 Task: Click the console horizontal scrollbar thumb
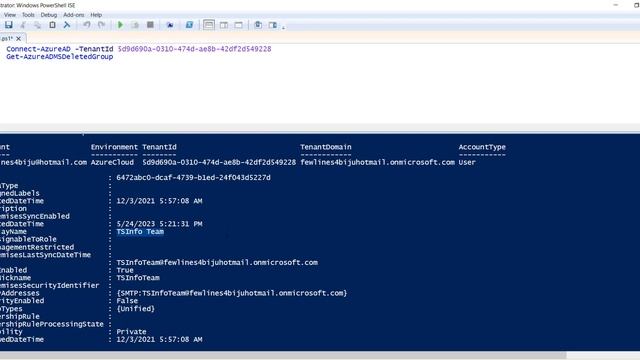[x=283, y=356]
